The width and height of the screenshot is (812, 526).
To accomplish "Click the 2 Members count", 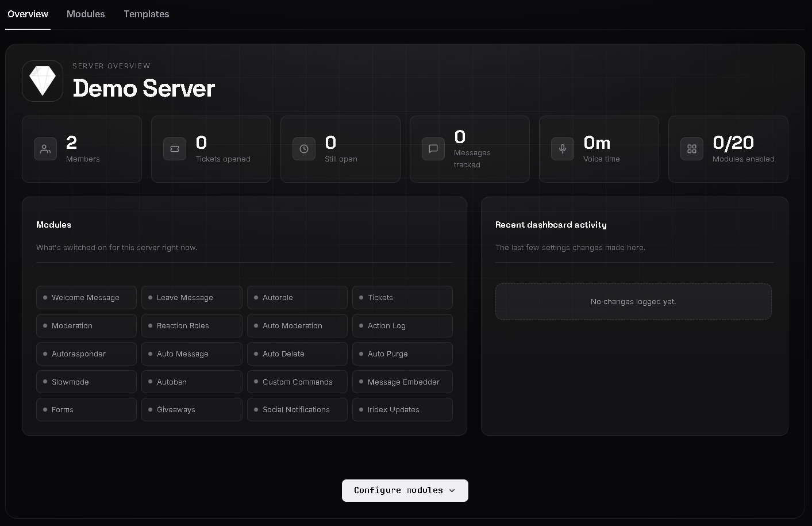I will (x=72, y=143).
